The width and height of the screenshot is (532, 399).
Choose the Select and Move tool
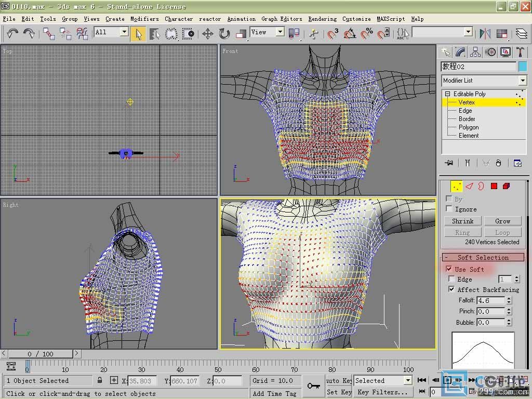pyautogui.click(x=207, y=34)
